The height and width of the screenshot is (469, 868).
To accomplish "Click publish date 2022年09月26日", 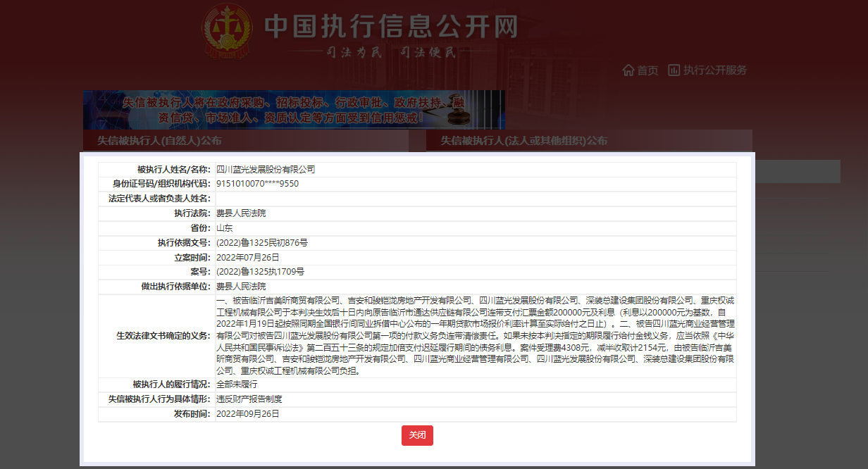I will 248,414.
